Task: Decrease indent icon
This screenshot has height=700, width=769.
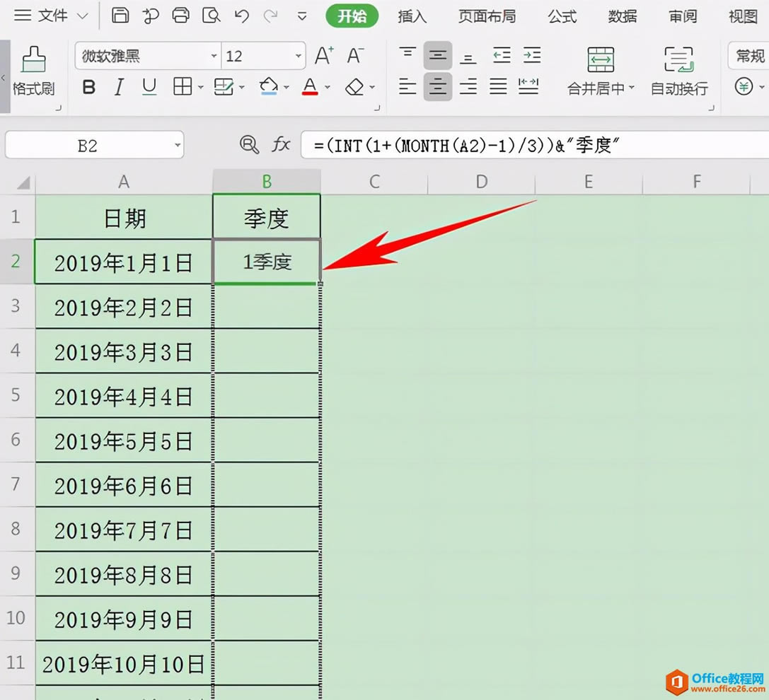Action: pyautogui.click(x=501, y=55)
